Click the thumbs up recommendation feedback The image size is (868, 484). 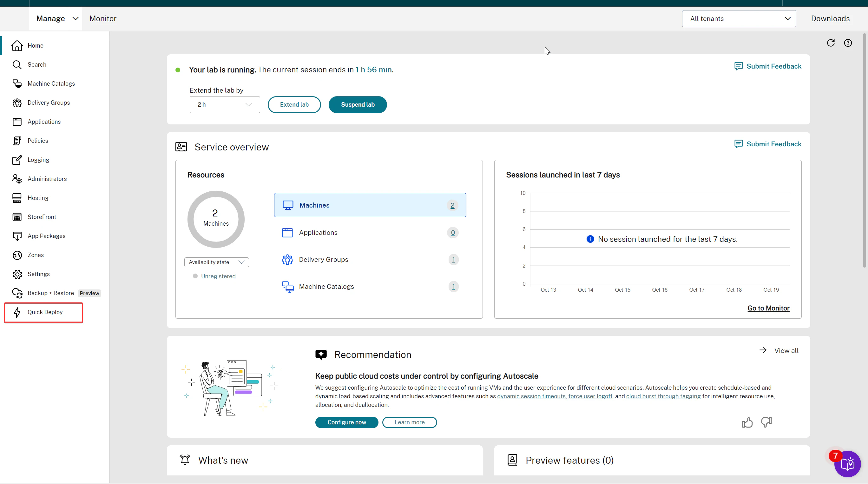(x=747, y=422)
